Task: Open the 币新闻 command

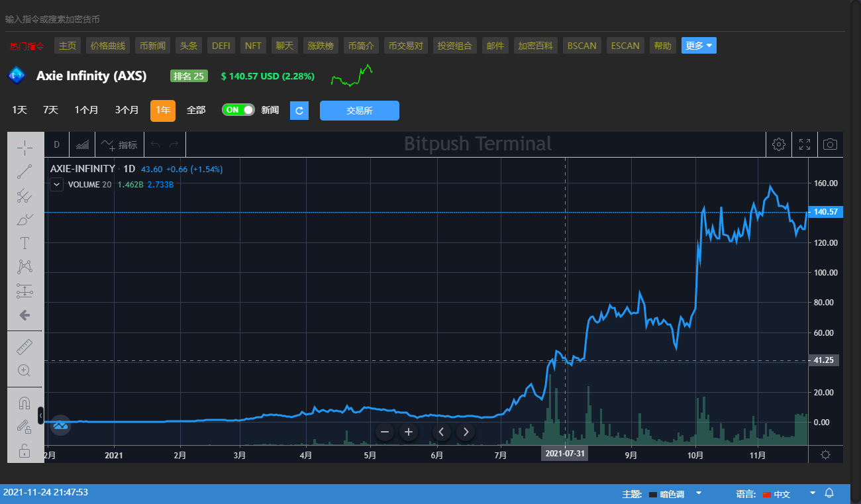Action: 153,46
